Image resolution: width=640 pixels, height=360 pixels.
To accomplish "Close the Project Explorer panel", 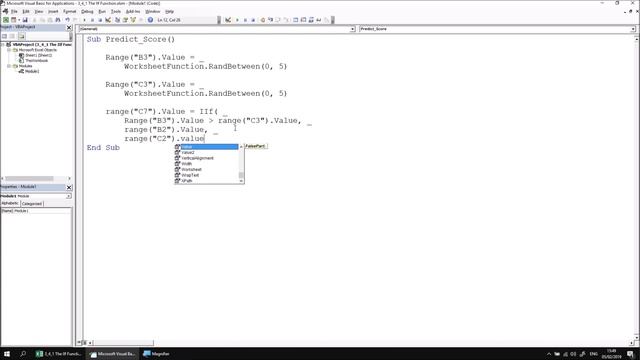I will [69, 27].
